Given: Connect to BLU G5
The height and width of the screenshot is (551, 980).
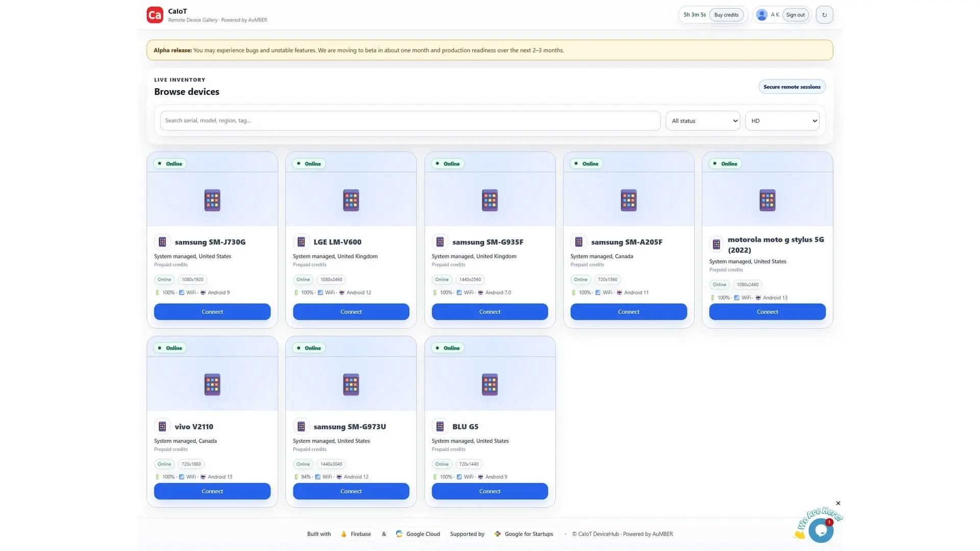Looking at the screenshot, I should (x=490, y=491).
